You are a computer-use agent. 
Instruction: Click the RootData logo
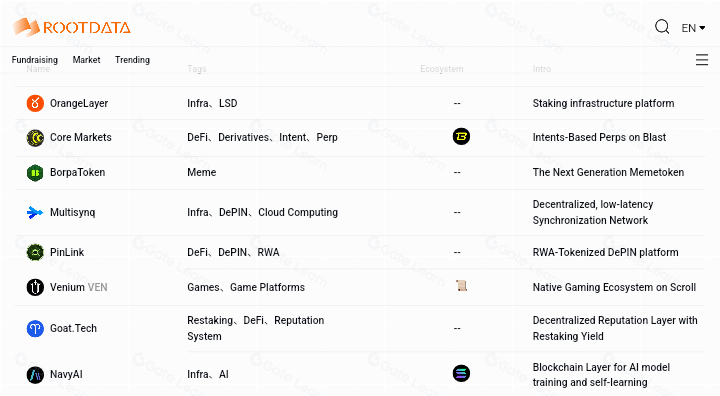72,27
